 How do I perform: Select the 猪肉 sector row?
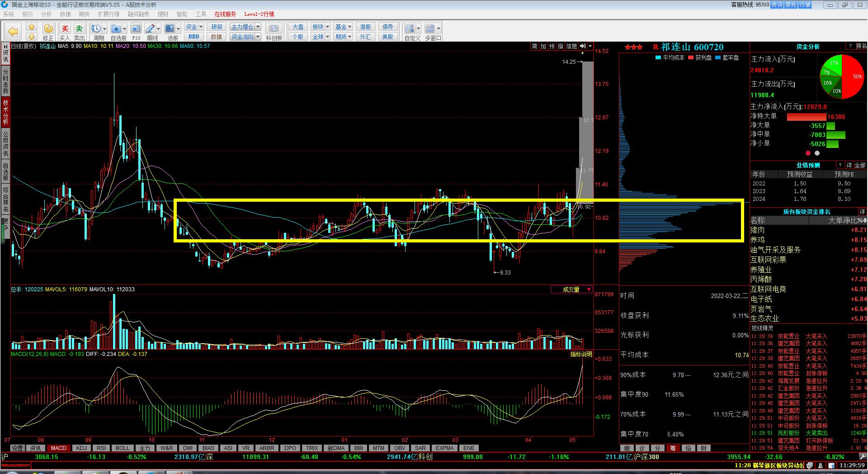(808, 230)
